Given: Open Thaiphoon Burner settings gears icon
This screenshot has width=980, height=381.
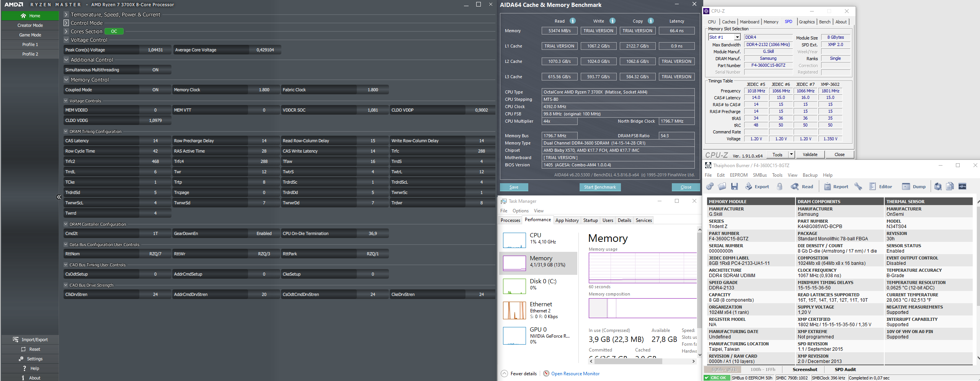Looking at the screenshot, I should [710, 186].
